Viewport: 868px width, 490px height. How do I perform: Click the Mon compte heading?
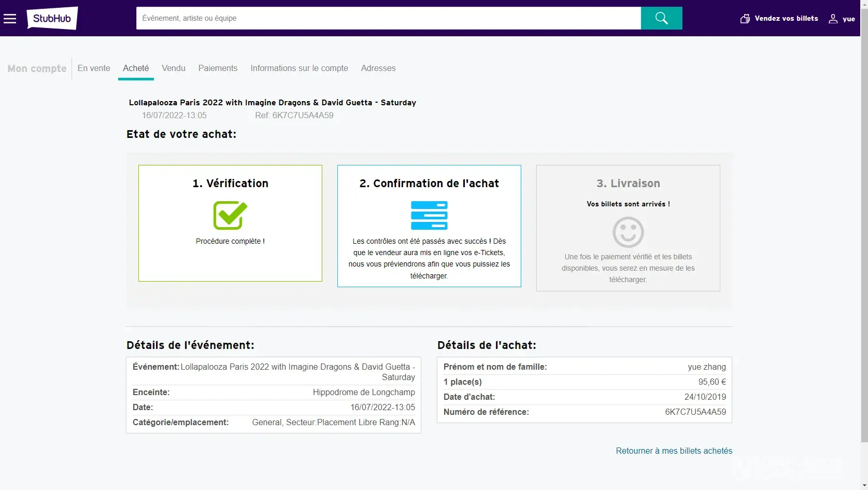(37, 68)
